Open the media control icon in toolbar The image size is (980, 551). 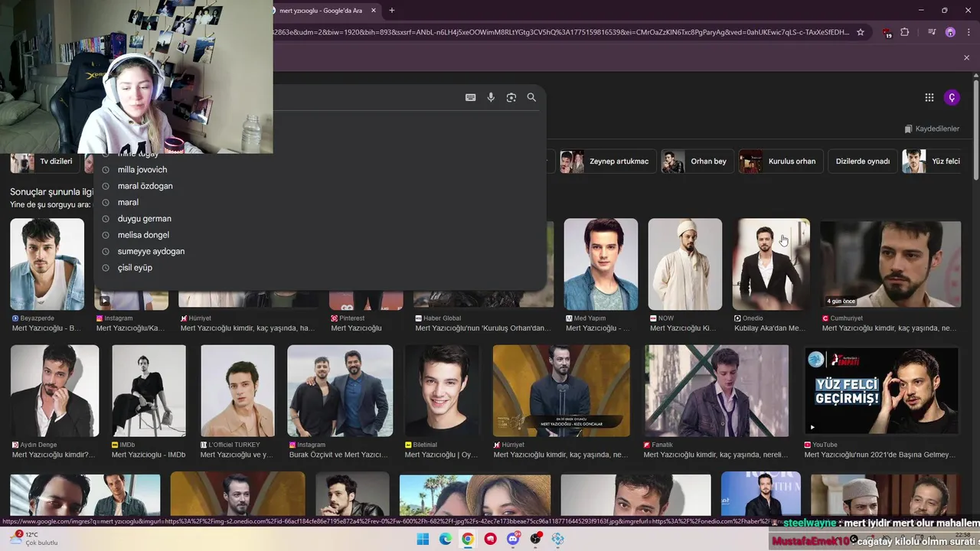point(932,32)
